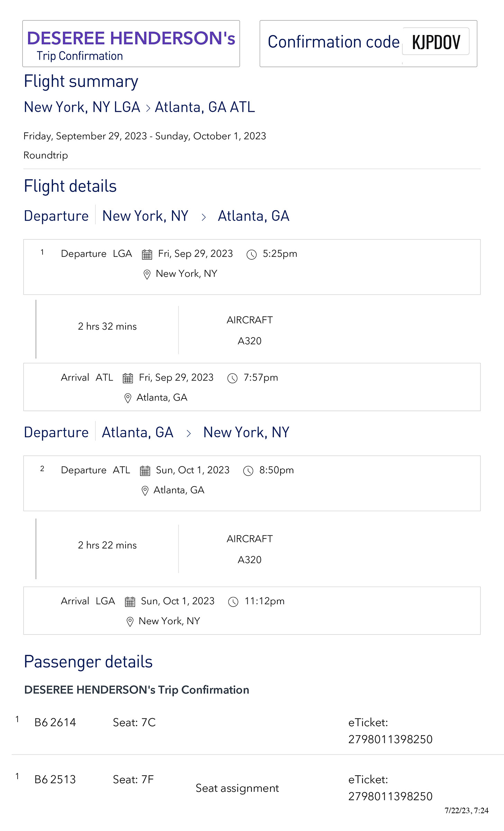
Task: Click location pin beside Atlanta arrival
Action: (128, 398)
